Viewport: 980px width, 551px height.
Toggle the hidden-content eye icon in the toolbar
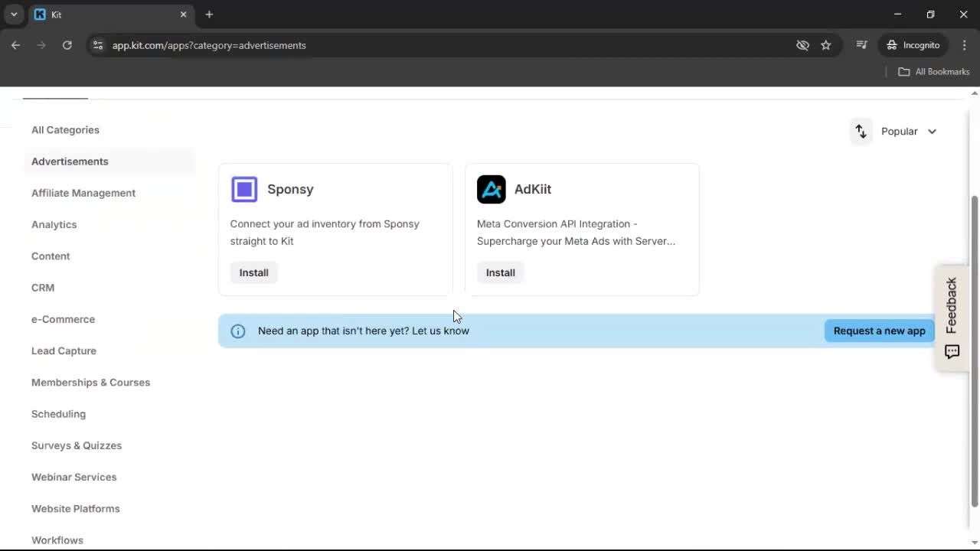[x=802, y=45]
